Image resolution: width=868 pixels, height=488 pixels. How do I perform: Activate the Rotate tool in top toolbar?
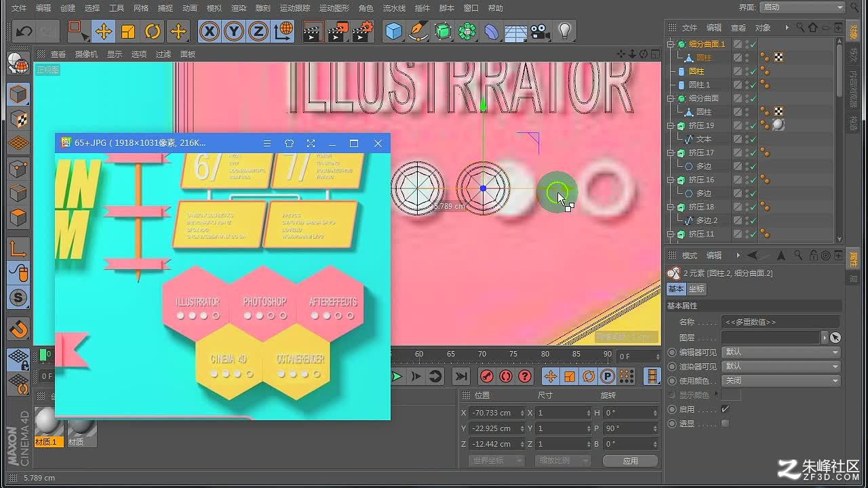point(153,31)
